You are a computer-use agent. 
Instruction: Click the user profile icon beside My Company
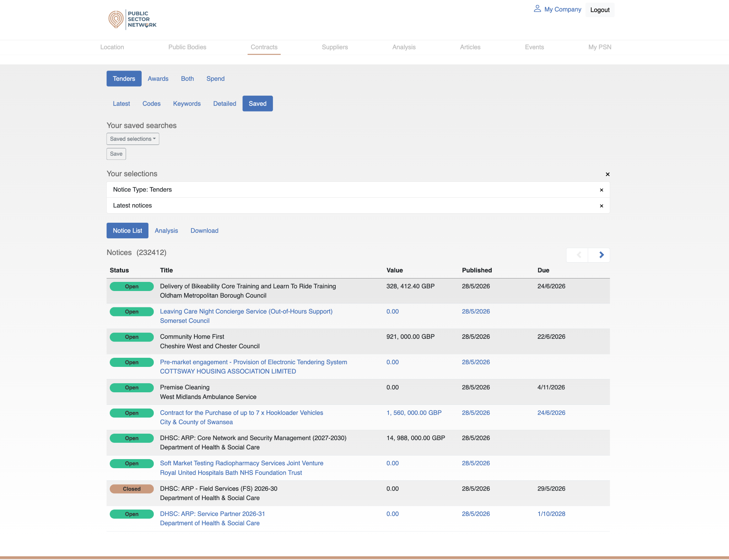coord(537,9)
